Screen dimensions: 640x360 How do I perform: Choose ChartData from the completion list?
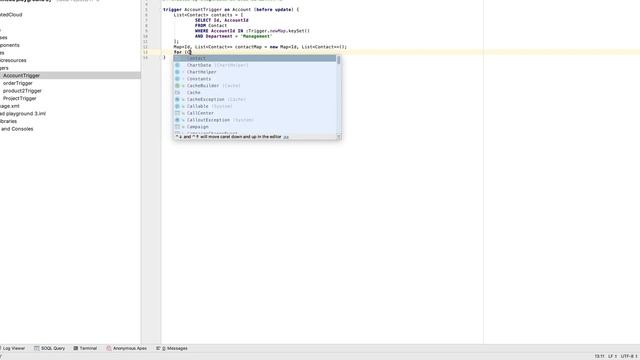pyautogui.click(x=255, y=65)
